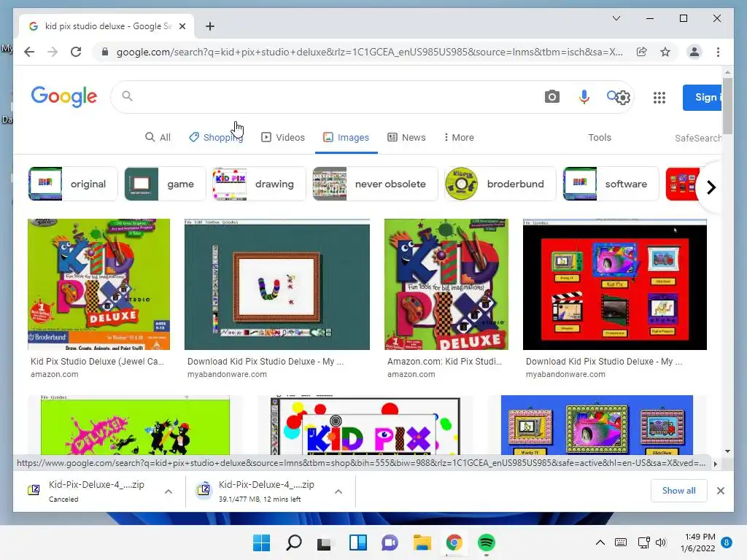The width and height of the screenshot is (747, 560).
Task: Open the Chrome tab search dropdown arrow
Action: pyautogui.click(x=616, y=18)
